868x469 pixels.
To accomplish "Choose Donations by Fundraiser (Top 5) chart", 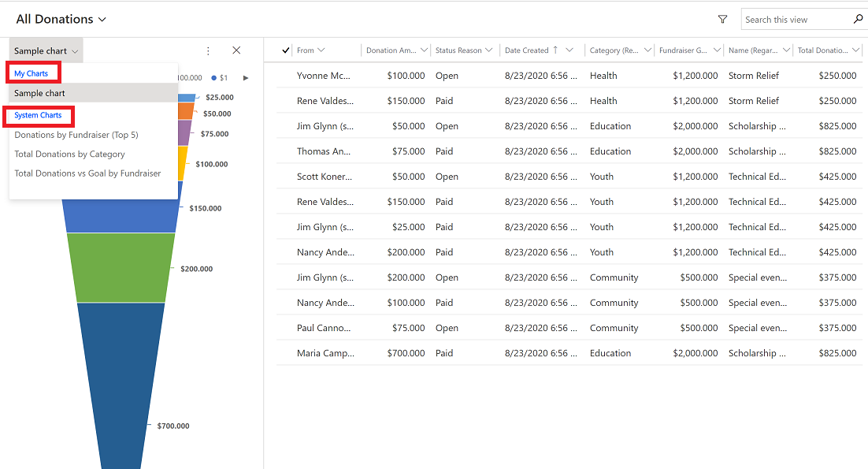I will click(x=76, y=135).
